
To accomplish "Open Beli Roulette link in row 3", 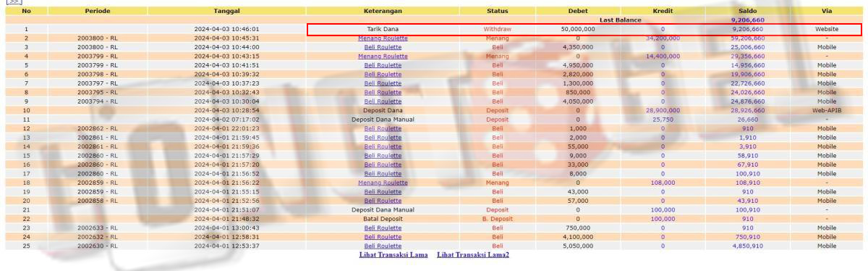I will [383, 47].
